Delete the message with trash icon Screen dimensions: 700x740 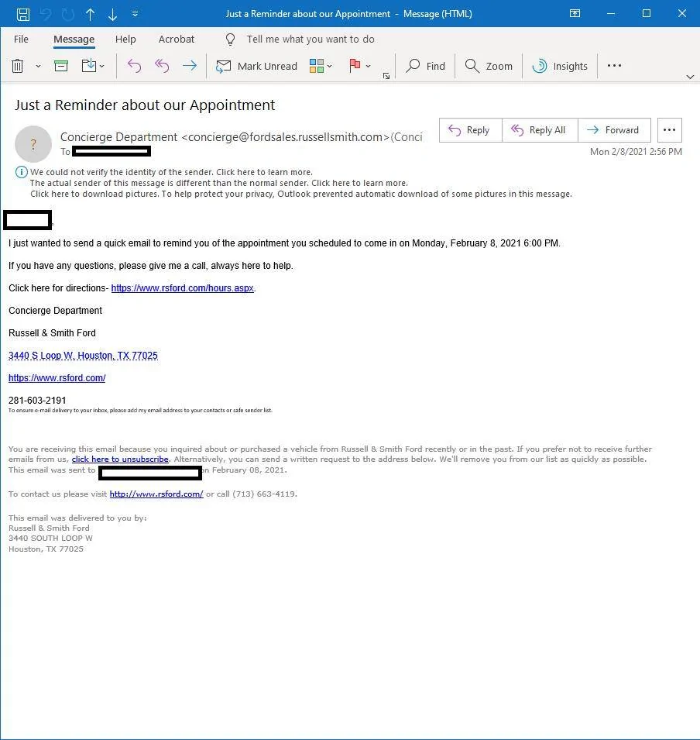18,66
